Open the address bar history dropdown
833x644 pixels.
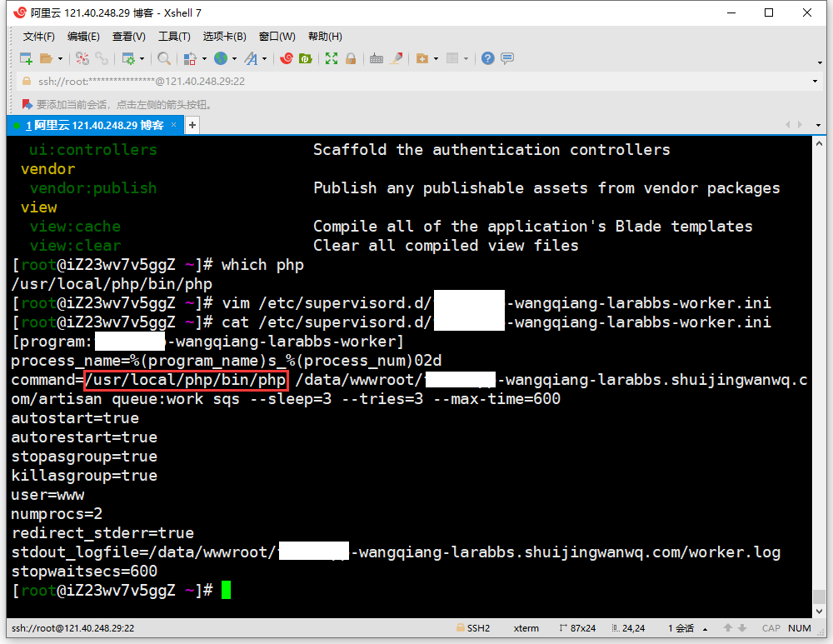[x=816, y=82]
